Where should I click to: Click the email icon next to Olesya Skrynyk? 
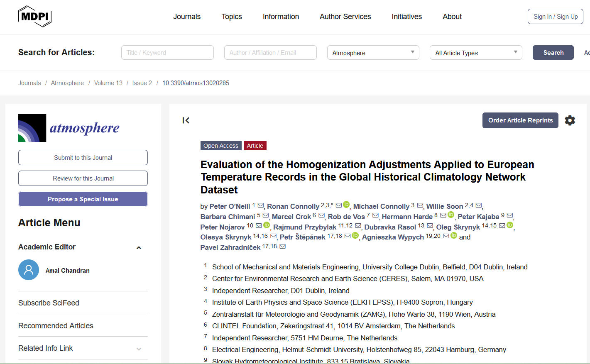coord(273,236)
